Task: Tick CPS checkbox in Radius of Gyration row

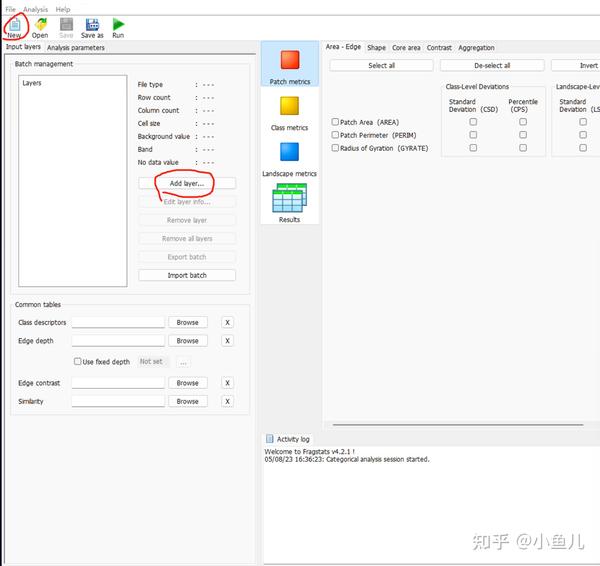Action: click(x=523, y=148)
